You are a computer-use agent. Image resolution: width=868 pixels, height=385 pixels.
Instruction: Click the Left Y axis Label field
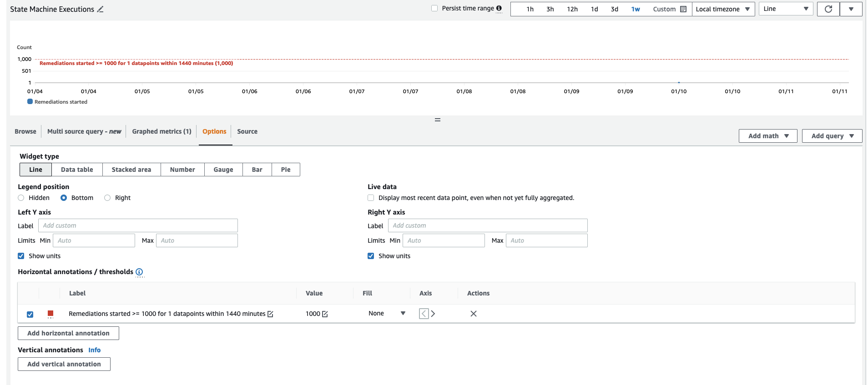click(x=138, y=225)
